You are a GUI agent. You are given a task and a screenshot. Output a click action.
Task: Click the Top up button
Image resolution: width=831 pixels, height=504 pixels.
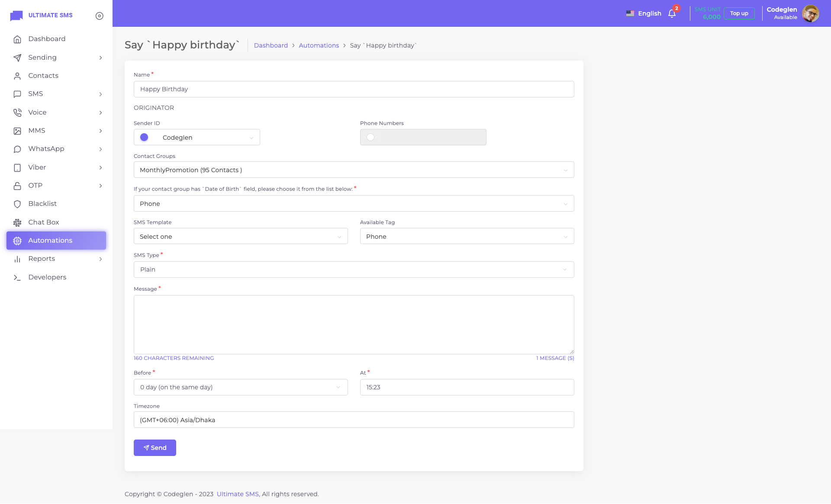tap(739, 13)
